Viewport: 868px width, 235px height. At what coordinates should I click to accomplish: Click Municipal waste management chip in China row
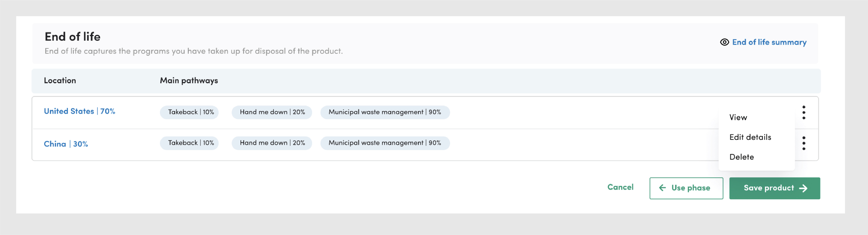385,143
